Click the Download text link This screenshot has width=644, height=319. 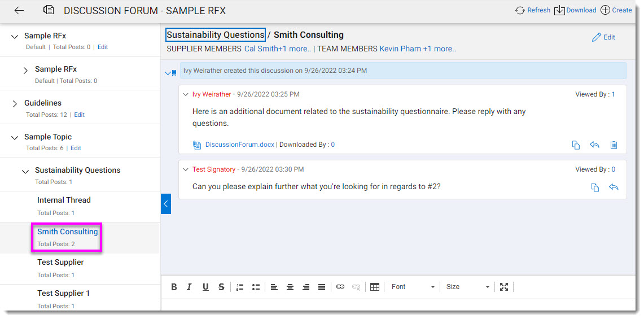coord(581,10)
